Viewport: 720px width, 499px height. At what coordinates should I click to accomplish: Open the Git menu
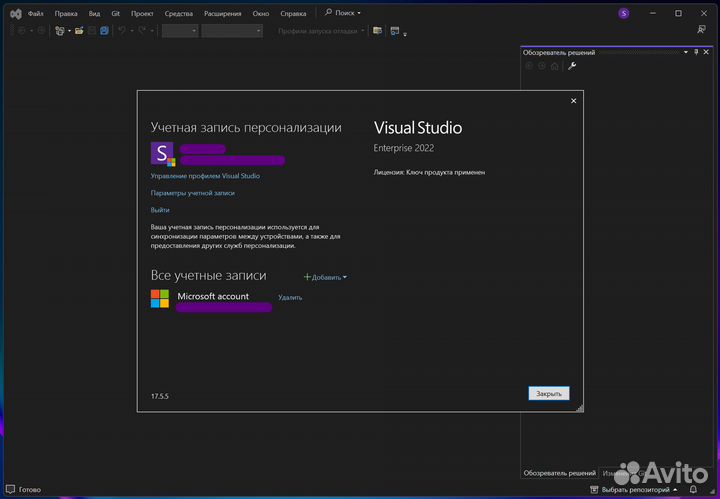pyautogui.click(x=116, y=14)
